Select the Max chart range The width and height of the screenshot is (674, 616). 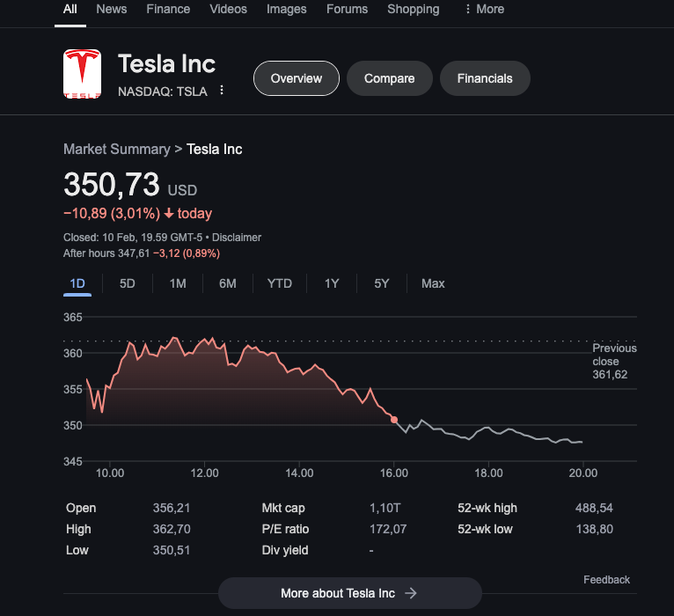[x=433, y=283]
